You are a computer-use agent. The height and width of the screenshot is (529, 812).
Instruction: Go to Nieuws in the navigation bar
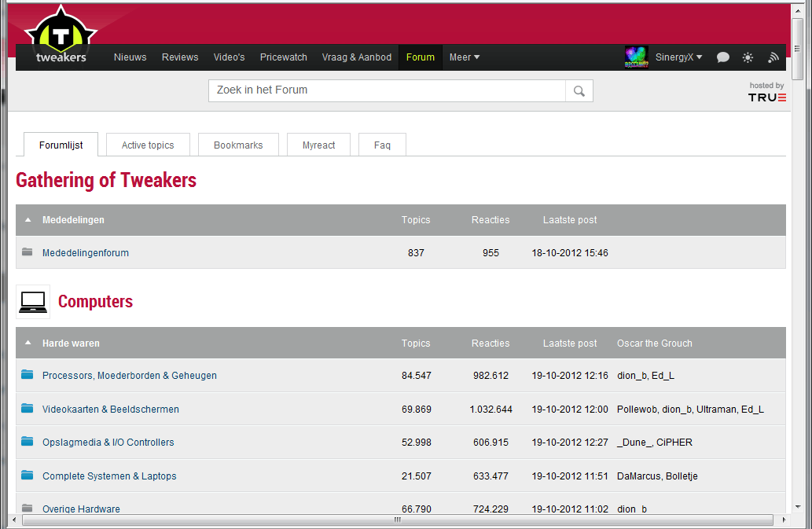click(x=130, y=57)
